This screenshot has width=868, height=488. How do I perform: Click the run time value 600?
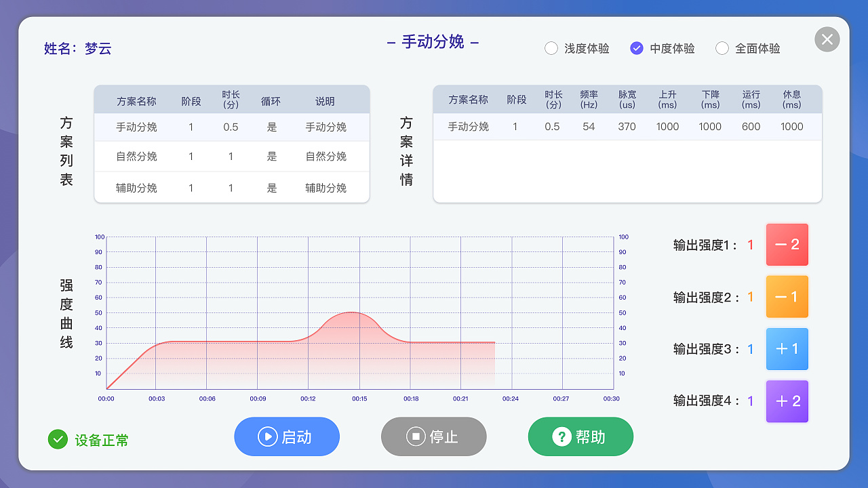tap(751, 127)
